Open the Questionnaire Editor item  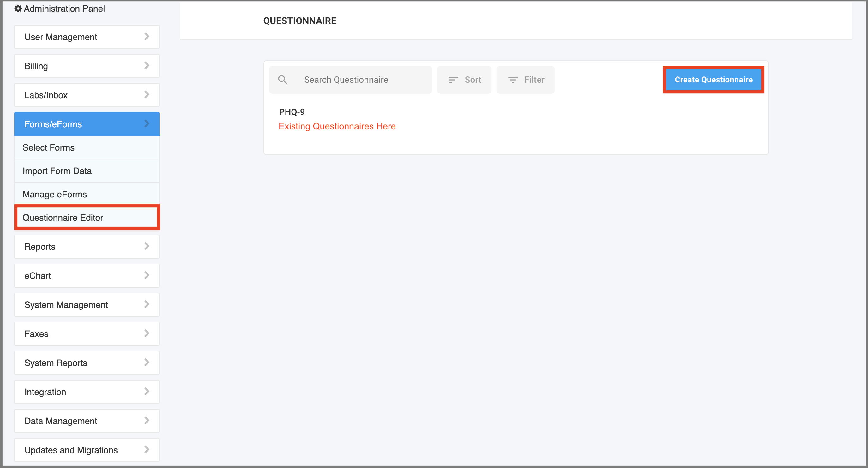point(87,218)
